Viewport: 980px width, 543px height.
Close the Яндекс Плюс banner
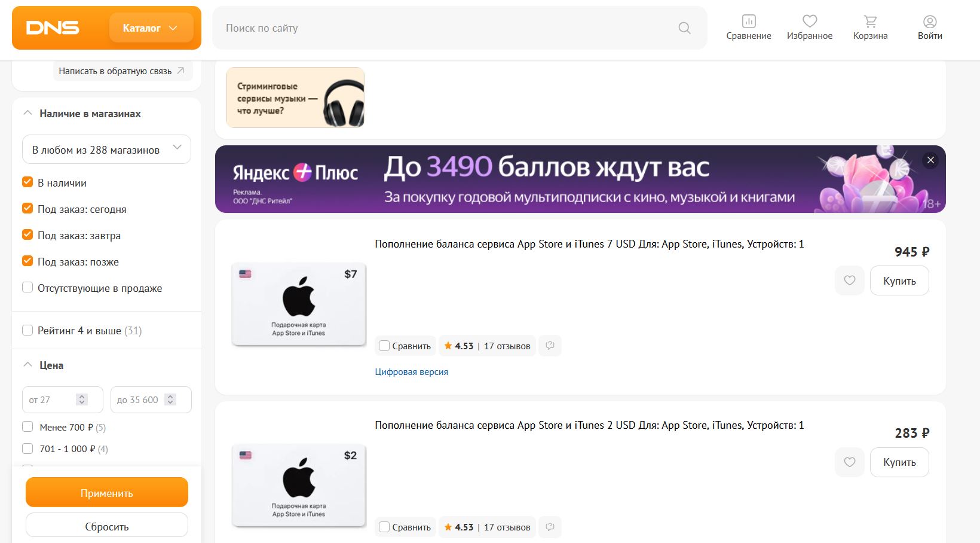click(930, 160)
